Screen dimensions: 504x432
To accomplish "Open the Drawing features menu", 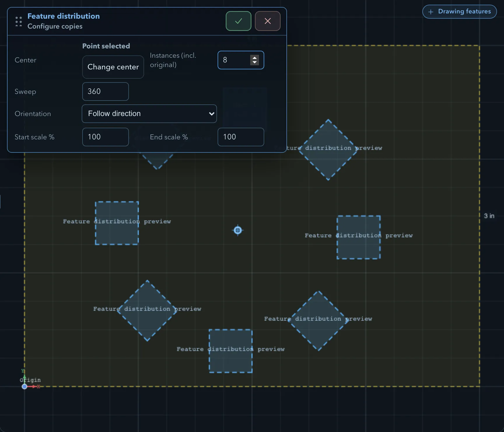I will pos(459,12).
